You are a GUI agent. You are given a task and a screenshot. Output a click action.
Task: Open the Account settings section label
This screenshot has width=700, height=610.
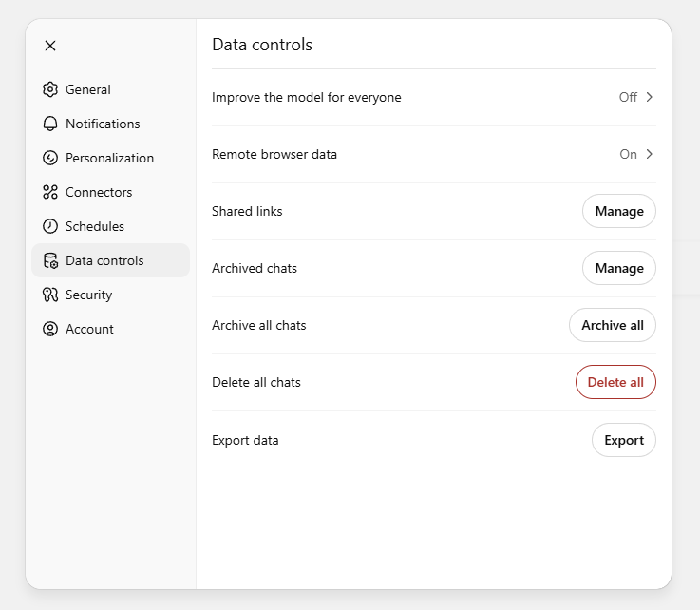(89, 329)
